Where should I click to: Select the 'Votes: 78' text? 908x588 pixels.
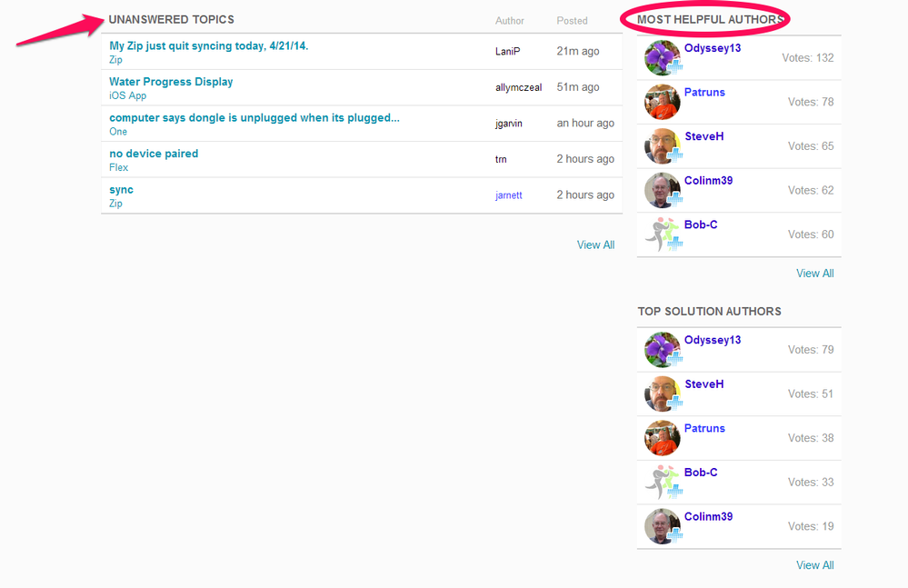811,102
